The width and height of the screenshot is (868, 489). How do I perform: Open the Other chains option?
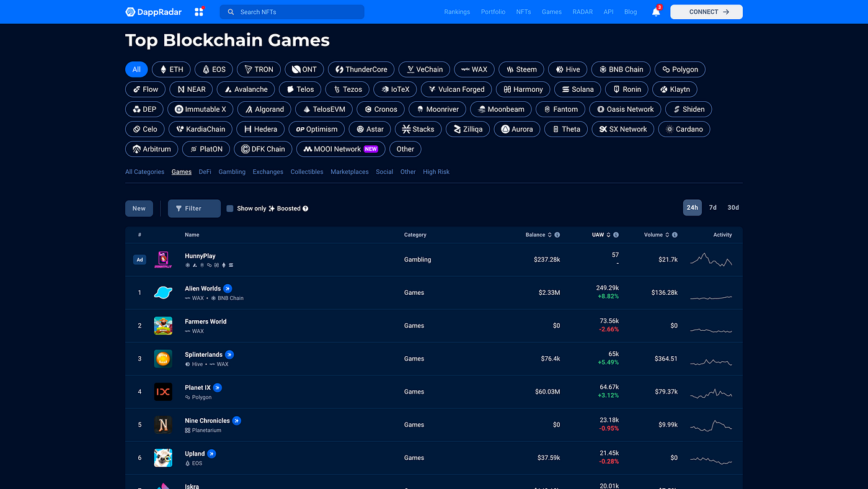pyautogui.click(x=405, y=149)
